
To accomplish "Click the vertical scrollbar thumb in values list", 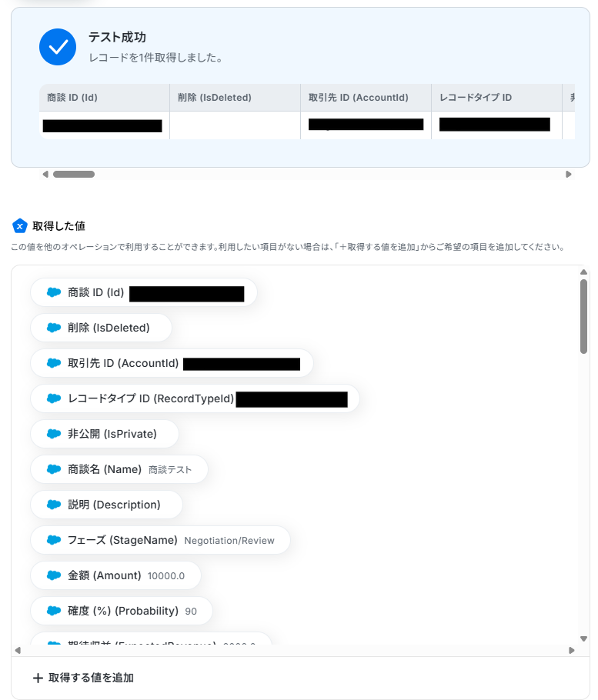I will [x=583, y=316].
